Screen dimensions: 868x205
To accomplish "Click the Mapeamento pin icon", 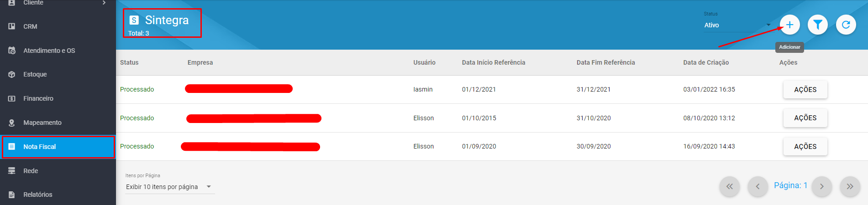I will tap(12, 123).
